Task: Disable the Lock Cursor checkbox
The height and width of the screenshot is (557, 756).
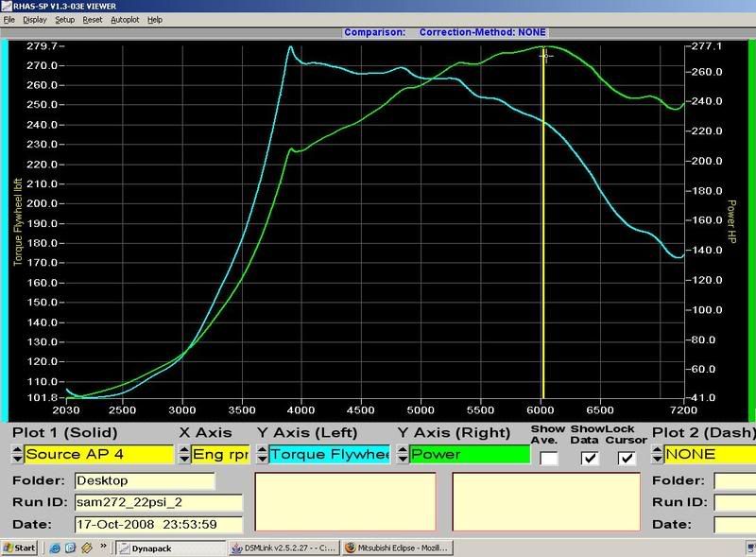Action: (626, 458)
